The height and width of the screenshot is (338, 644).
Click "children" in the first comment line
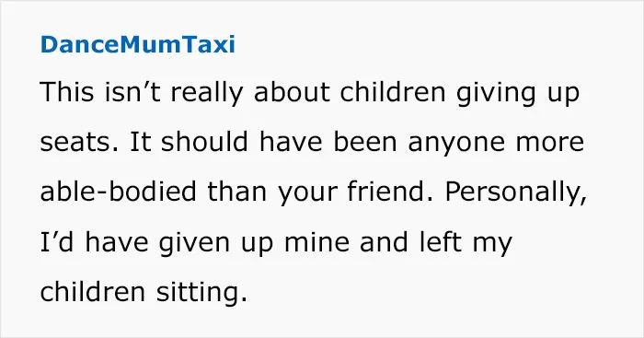click(393, 92)
